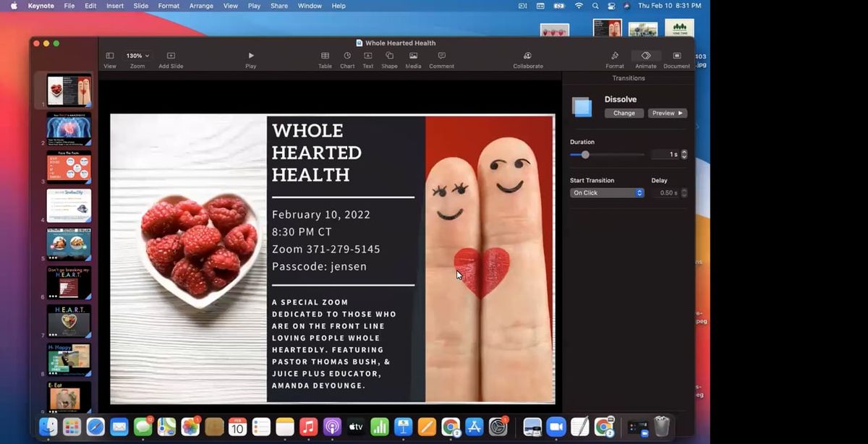
Task: Click the Change transition button
Action: (624, 113)
